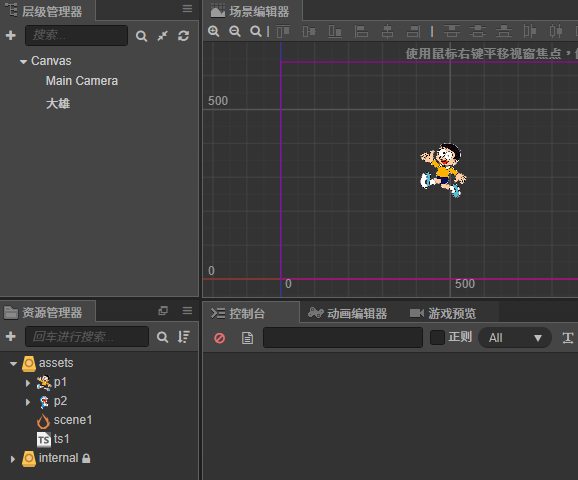
Task: Pop out the assets panel window
Action: tap(163, 310)
